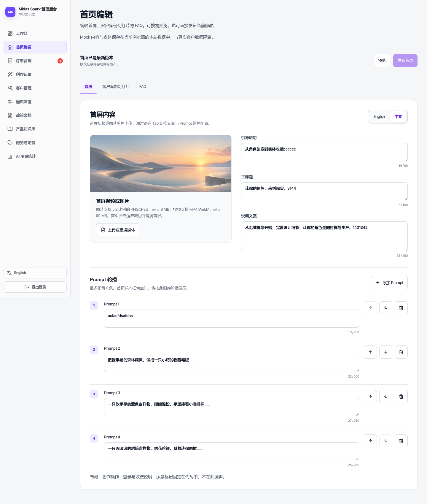
Task: Click the 35/260 character counter
Action: pos(402,256)
